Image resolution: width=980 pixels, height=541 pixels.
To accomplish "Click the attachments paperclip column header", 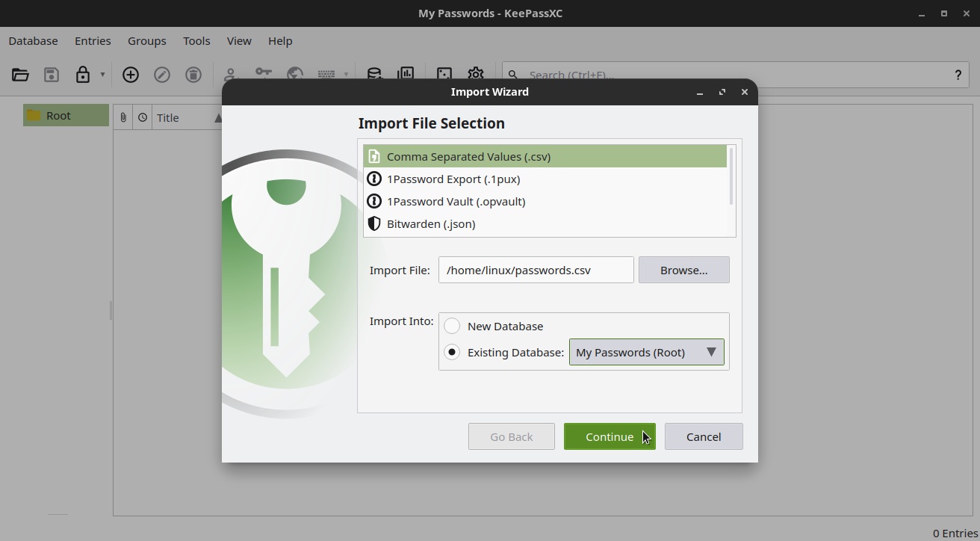I will (123, 117).
